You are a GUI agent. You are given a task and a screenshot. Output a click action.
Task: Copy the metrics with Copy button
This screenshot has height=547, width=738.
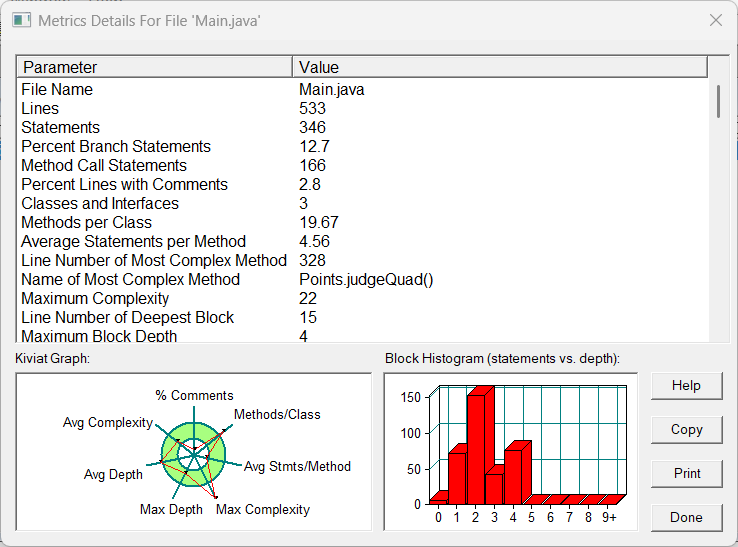click(686, 429)
